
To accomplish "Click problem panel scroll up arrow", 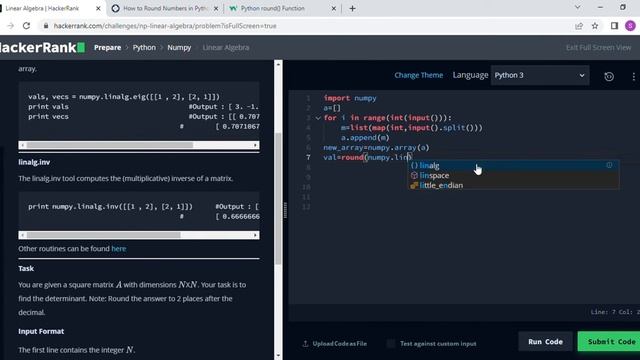I will click(278, 64).
